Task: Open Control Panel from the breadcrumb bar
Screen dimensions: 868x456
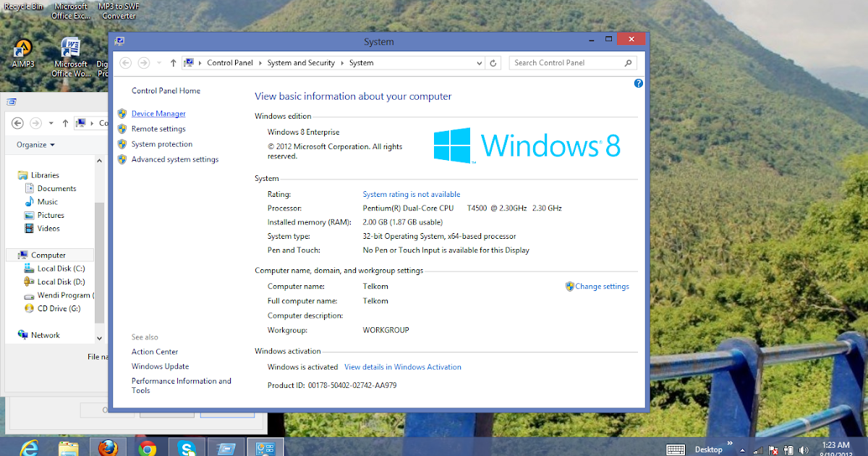Action: click(x=230, y=62)
